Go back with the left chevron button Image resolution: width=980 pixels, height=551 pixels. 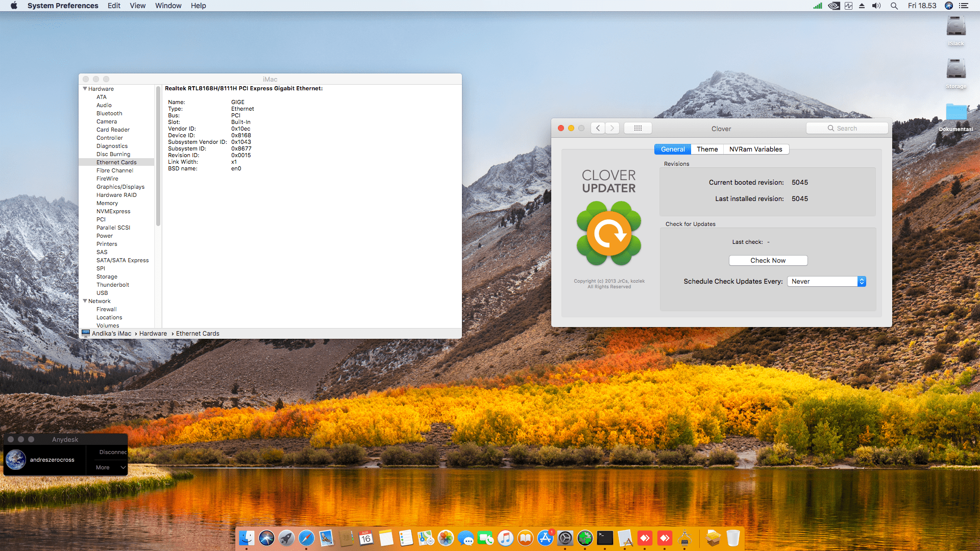point(598,128)
